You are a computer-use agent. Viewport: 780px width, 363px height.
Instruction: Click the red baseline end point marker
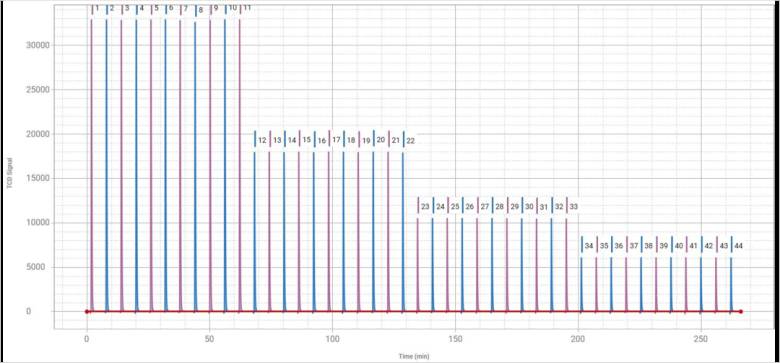coord(741,312)
